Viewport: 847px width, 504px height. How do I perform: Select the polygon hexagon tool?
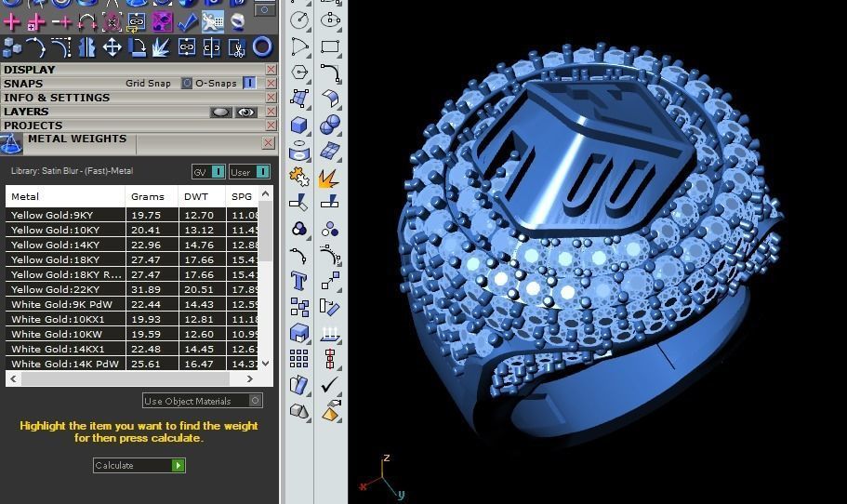299,73
